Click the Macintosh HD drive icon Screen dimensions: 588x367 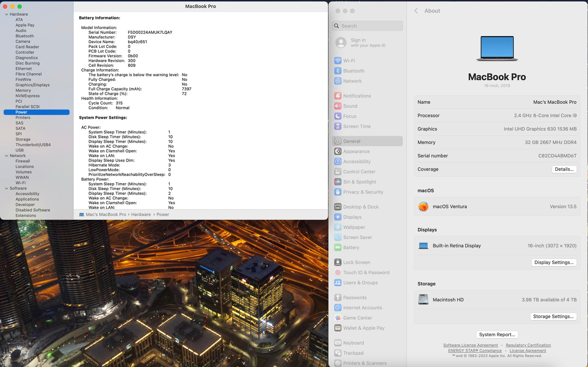tap(423, 299)
